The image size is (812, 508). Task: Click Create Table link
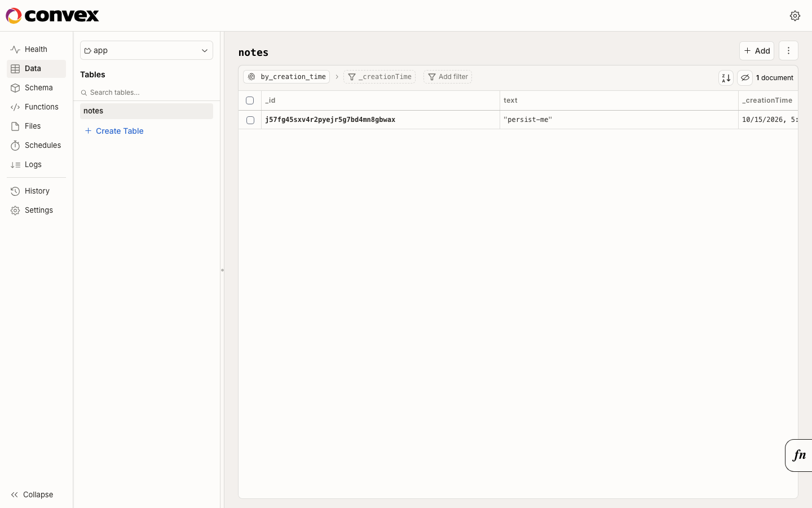[114, 131]
